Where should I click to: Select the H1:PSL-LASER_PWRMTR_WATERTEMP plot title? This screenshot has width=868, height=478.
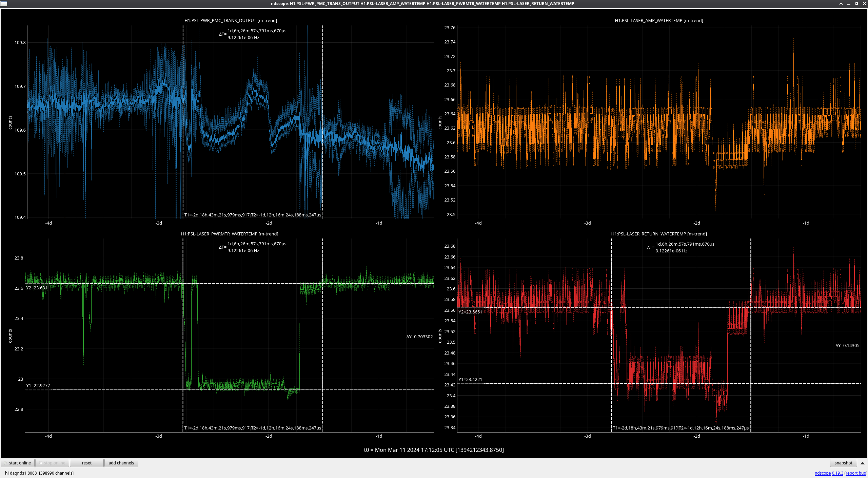230,234
